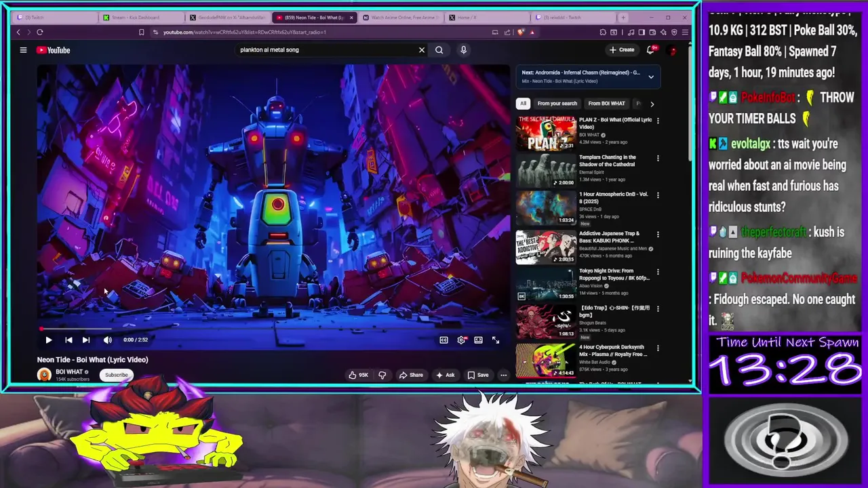Screen dimensions: 868x488
Task: Open the Tokyo Night Drive thumbnail
Action: (x=546, y=284)
